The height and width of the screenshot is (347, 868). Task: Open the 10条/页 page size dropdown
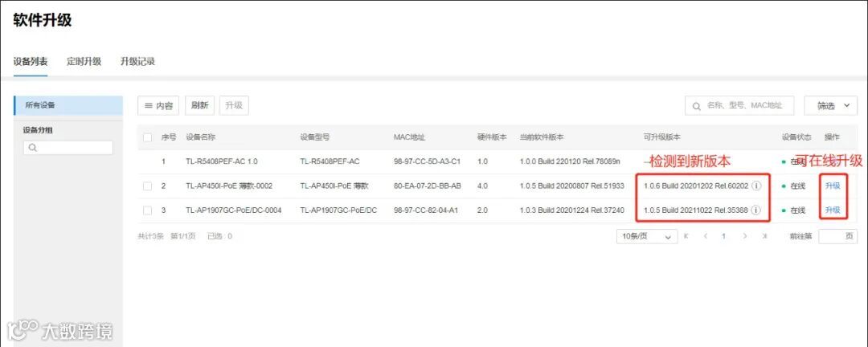pos(646,236)
